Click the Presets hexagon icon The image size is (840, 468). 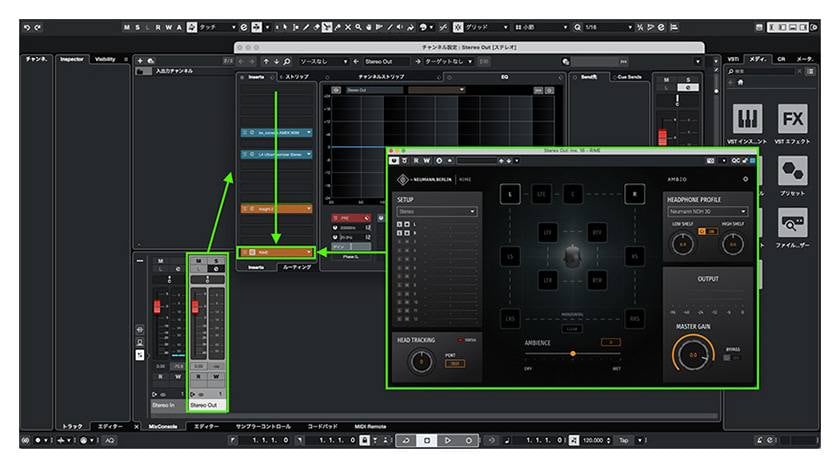pos(793,171)
